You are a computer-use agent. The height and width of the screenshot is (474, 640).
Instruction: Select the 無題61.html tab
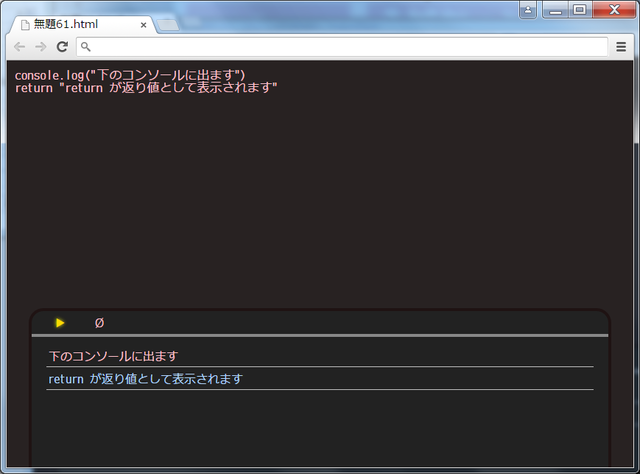coord(82,24)
